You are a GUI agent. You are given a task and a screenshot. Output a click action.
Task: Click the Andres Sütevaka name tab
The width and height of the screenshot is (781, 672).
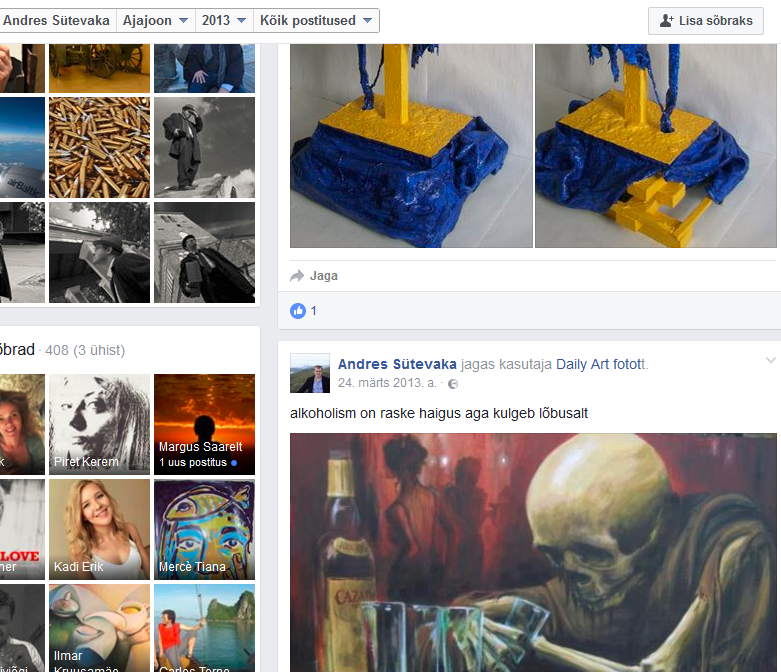pyautogui.click(x=56, y=20)
